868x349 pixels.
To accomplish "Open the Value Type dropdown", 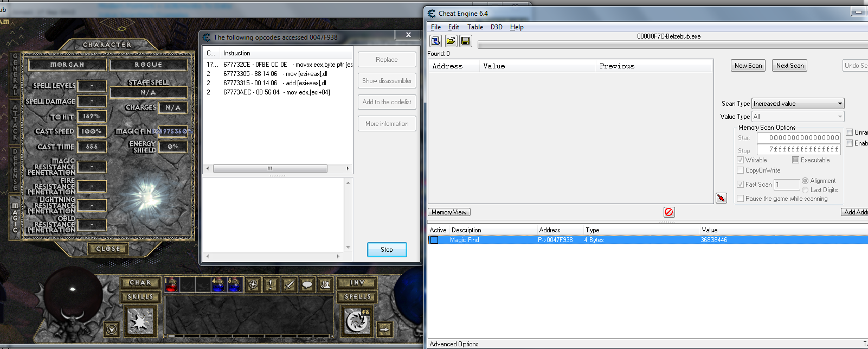I will pos(798,117).
